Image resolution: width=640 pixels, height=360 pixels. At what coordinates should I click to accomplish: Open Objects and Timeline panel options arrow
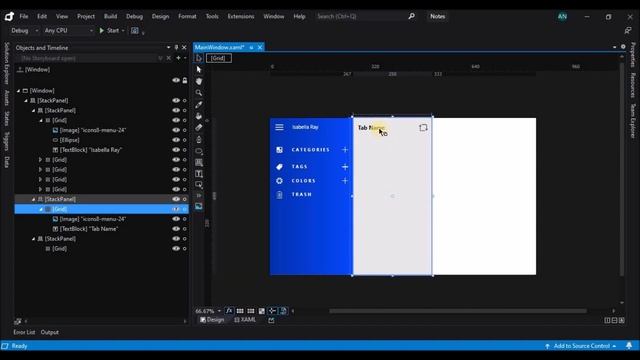pyautogui.click(x=169, y=47)
